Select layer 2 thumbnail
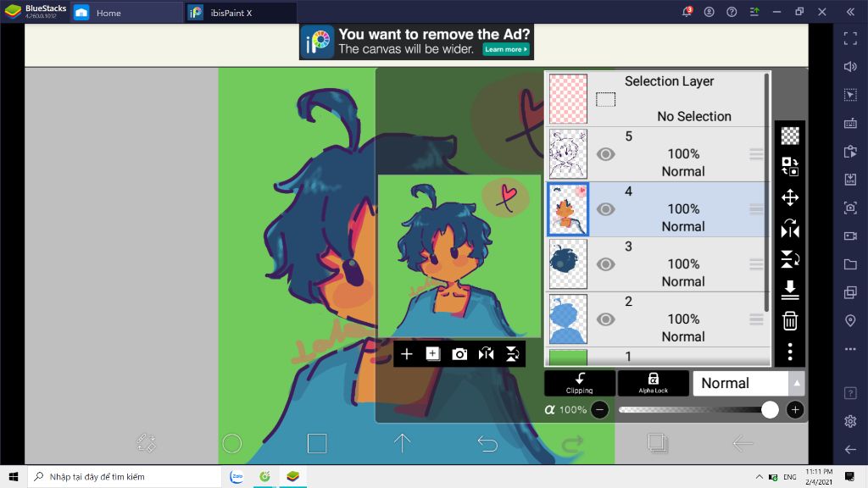The image size is (868, 488). click(x=568, y=319)
